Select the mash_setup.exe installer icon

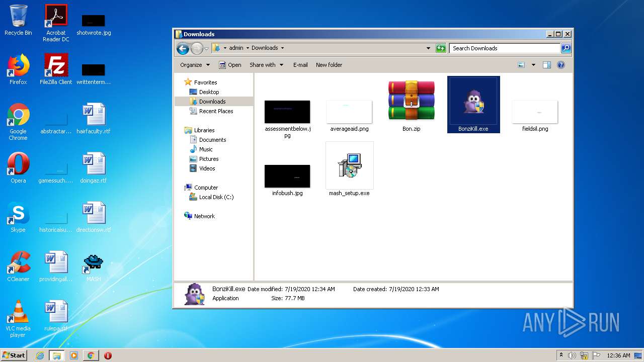(349, 165)
